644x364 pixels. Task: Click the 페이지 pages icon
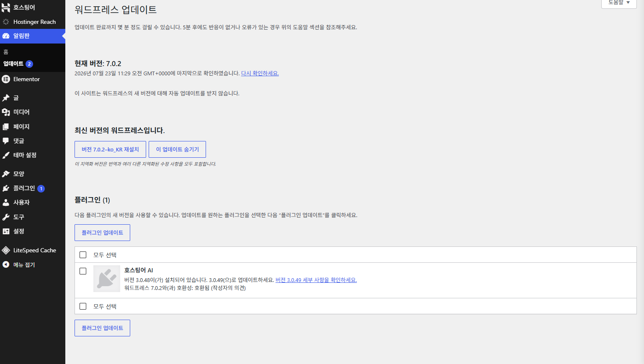coord(6,127)
